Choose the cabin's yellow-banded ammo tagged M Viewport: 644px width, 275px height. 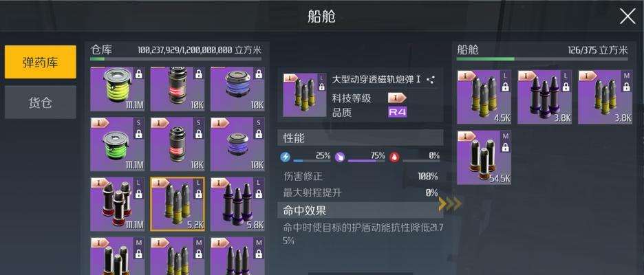point(605,97)
